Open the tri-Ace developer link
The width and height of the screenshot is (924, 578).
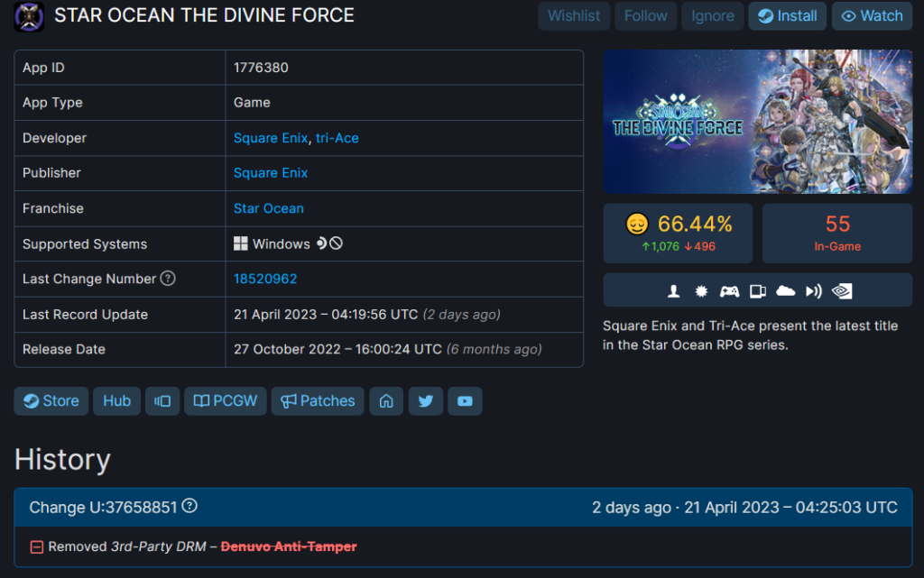pos(337,138)
